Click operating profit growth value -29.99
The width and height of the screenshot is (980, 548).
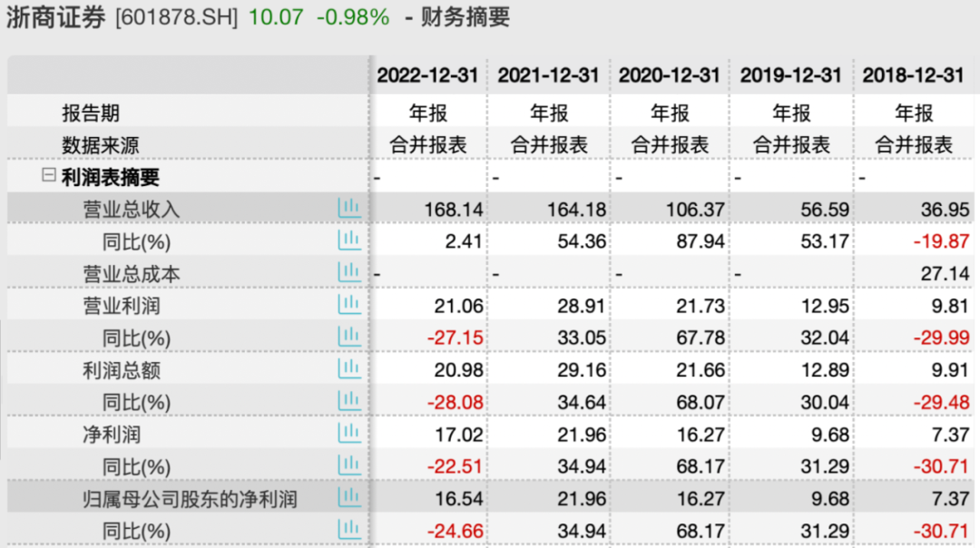(x=941, y=338)
